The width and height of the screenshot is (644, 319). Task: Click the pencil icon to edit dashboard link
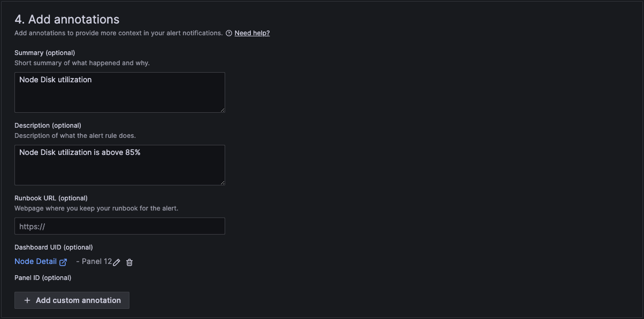click(117, 262)
